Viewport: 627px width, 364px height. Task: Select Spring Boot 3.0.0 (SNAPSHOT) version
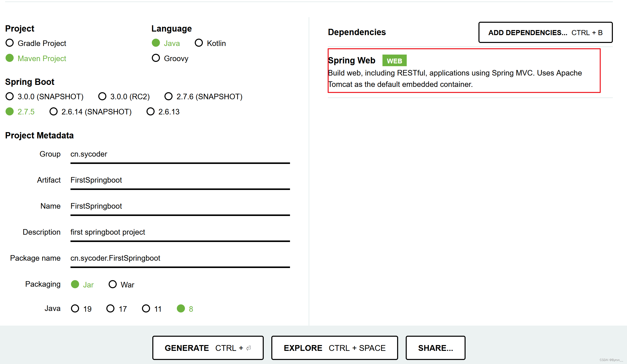[x=44, y=96]
